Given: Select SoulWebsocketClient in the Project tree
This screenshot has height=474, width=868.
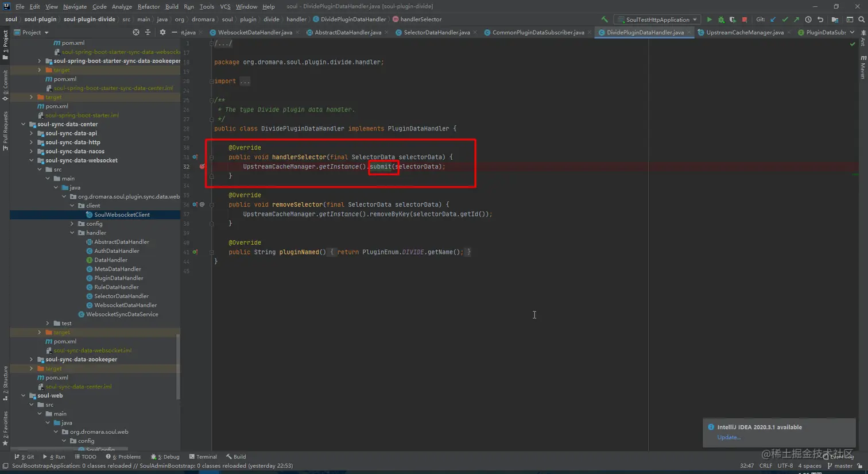Looking at the screenshot, I should pyautogui.click(x=122, y=215).
